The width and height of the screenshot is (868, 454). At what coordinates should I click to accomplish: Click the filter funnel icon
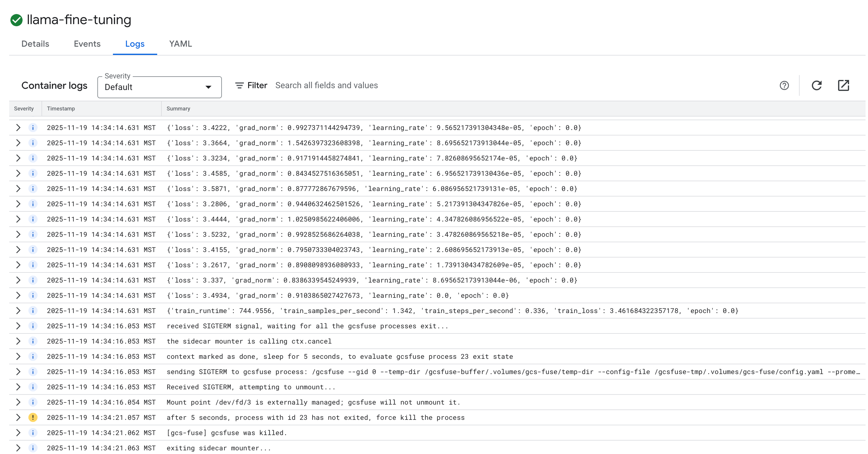coord(239,85)
